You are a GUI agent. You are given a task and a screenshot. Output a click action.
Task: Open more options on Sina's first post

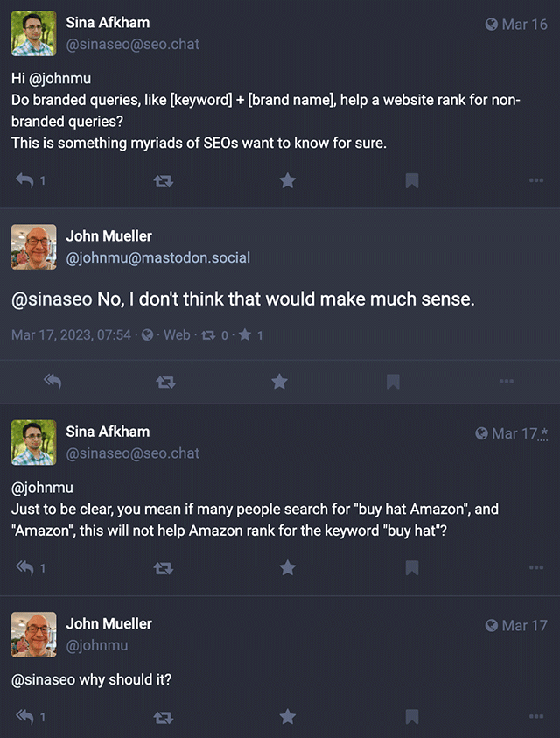pyautogui.click(x=536, y=181)
